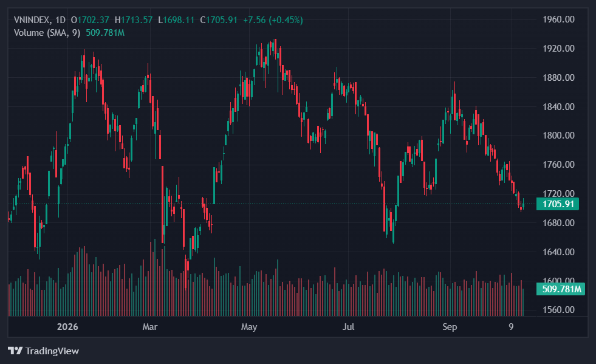This screenshot has height=364, width=596.
Task: Click the Mar marker on the time axis
Action: [x=150, y=327]
